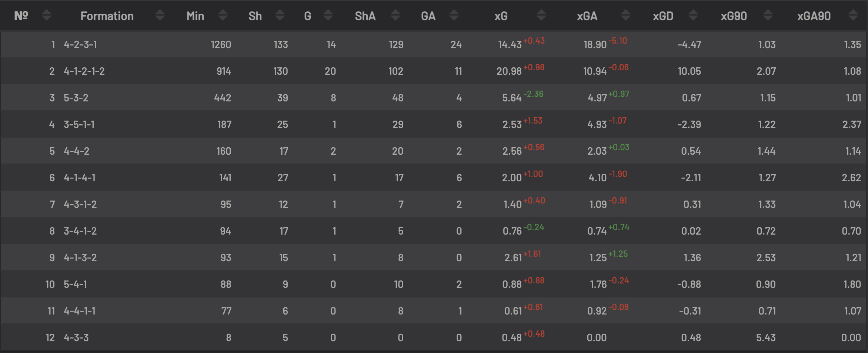Click the G column sort arrows
This screenshot has width=868, height=353.
tap(328, 16)
